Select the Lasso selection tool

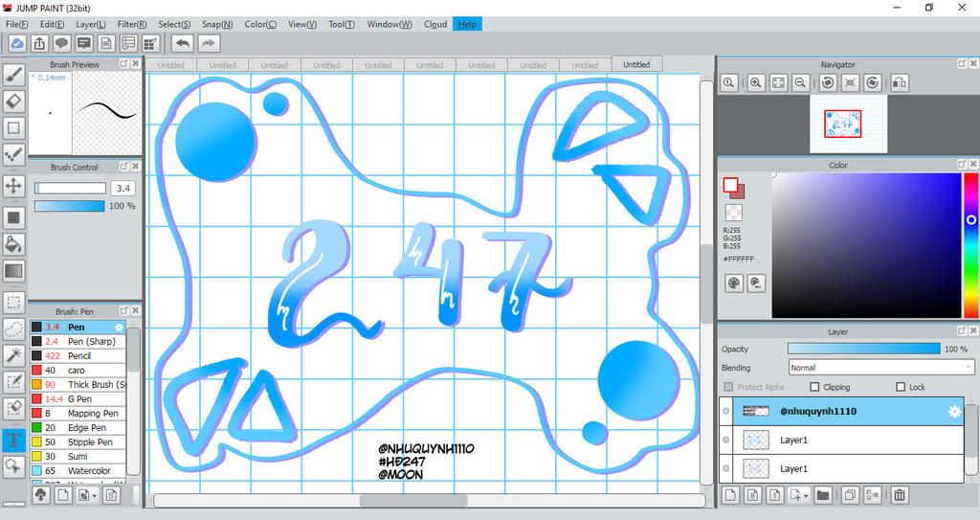click(13, 328)
